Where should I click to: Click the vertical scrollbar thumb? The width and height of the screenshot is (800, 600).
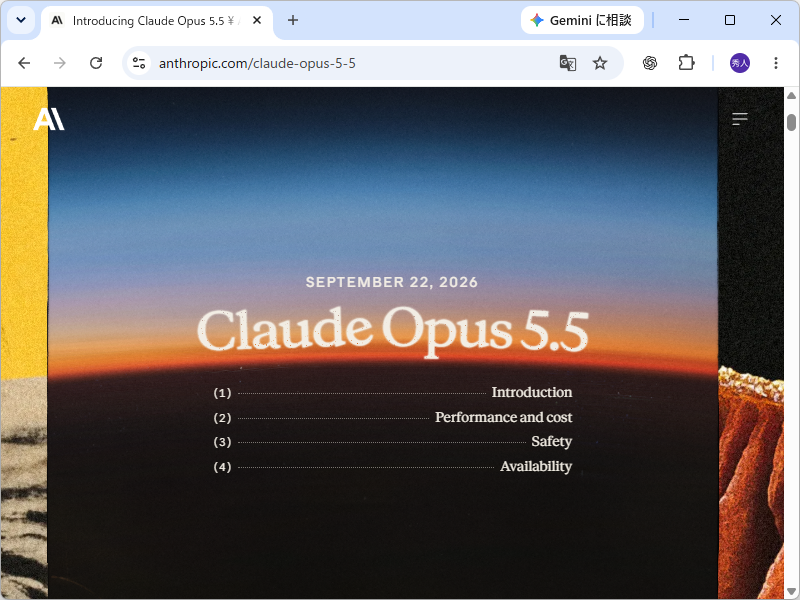(x=791, y=122)
